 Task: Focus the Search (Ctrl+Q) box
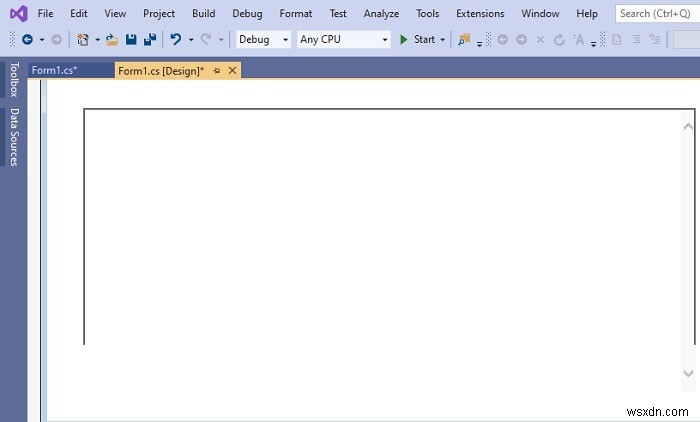click(657, 14)
